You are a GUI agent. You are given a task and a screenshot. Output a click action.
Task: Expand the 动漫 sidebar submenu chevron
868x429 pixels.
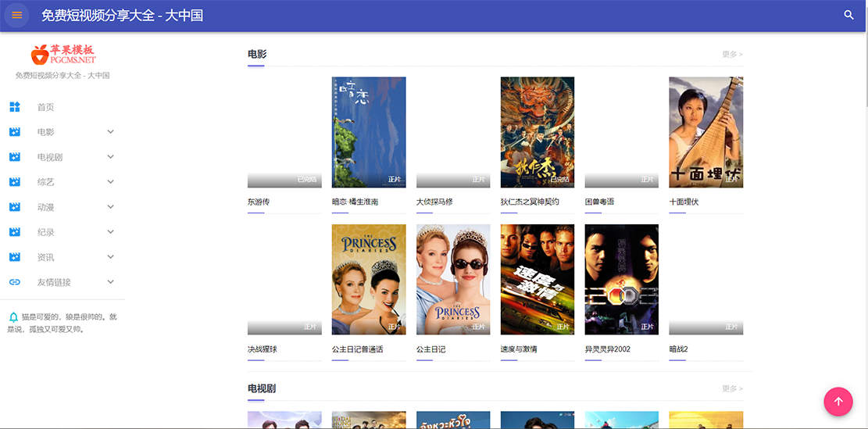(110, 207)
